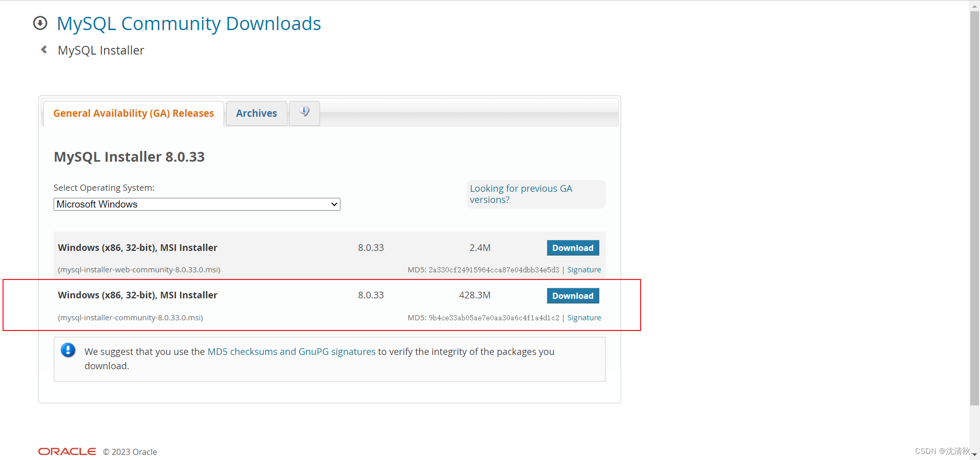Download the 428.3M full MSI installer

573,296
